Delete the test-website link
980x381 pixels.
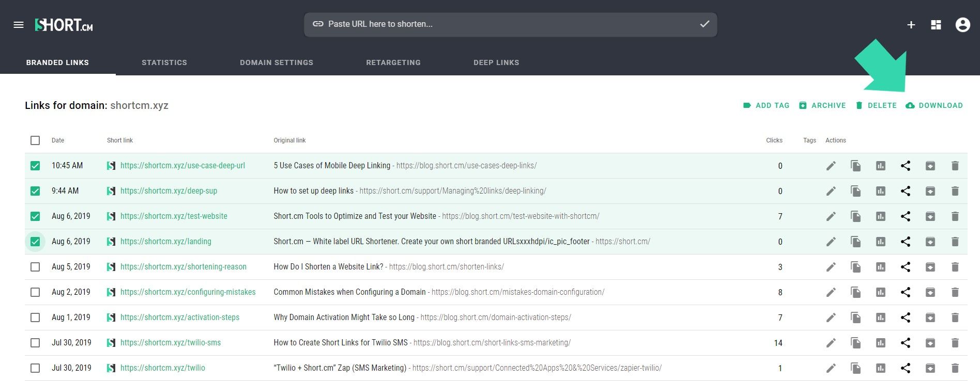coord(955,216)
